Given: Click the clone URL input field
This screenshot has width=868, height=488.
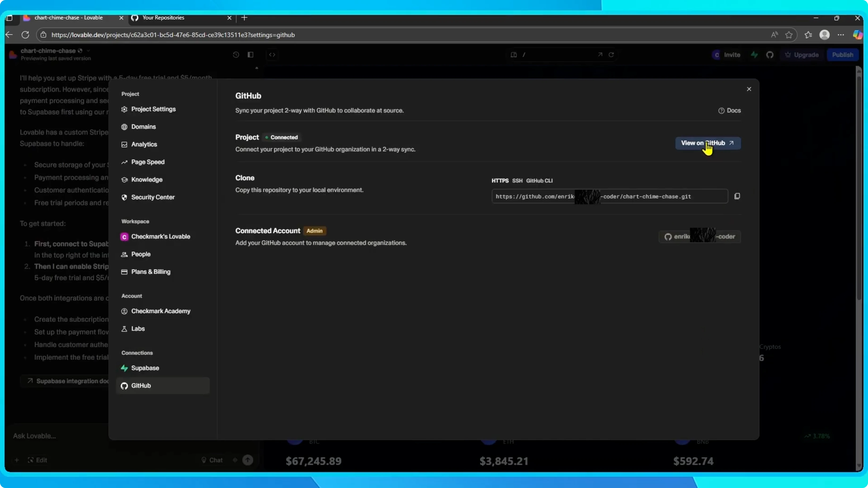Looking at the screenshot, I should click(609, 196).
